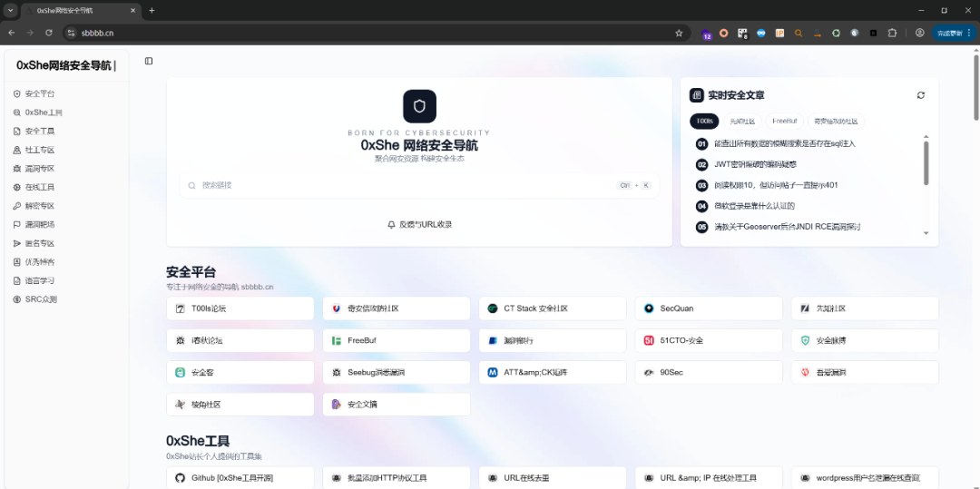Switch to the FreeBuf article tab
This screenshot has width=980, height=489.
pos(784,122)
